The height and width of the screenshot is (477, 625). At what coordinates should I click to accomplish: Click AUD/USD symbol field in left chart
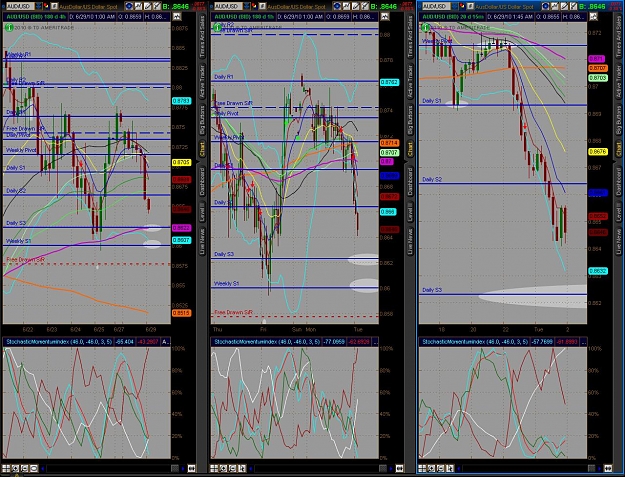tap(20, 6)
